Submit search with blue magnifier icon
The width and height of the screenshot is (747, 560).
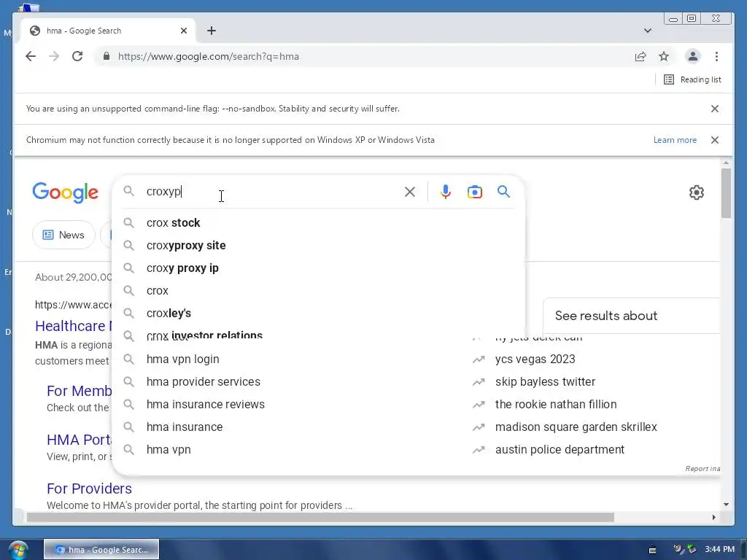click(x=503, y=192)
